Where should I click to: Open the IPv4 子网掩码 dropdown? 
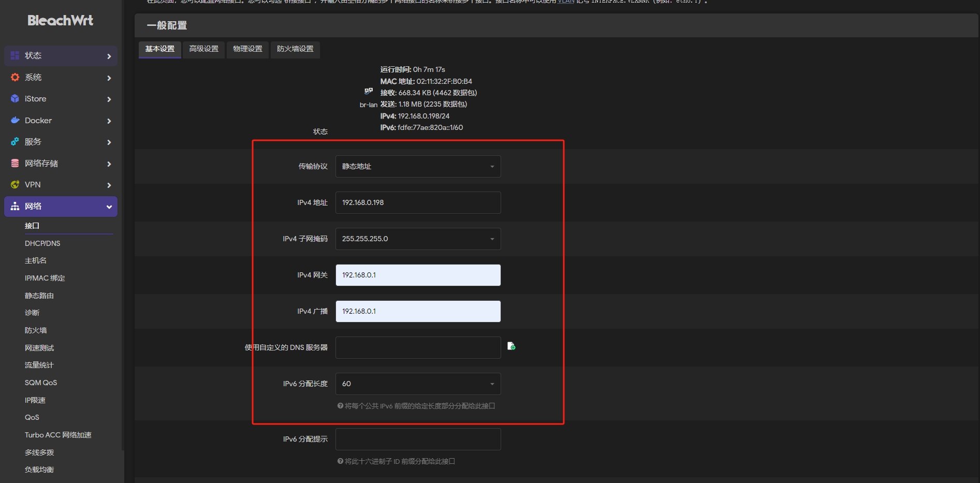pyautogui.click(x=418, y=239)
